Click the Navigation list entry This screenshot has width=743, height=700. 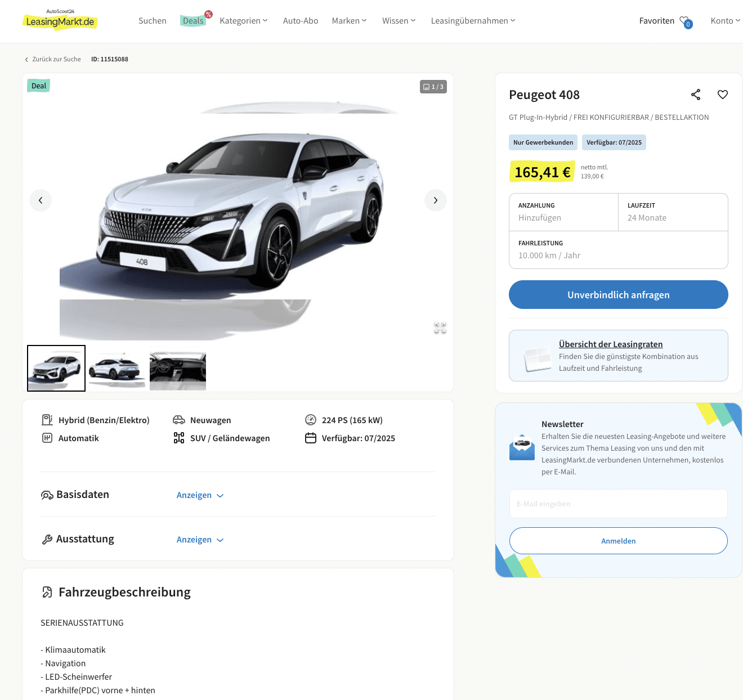coord(63,663)
